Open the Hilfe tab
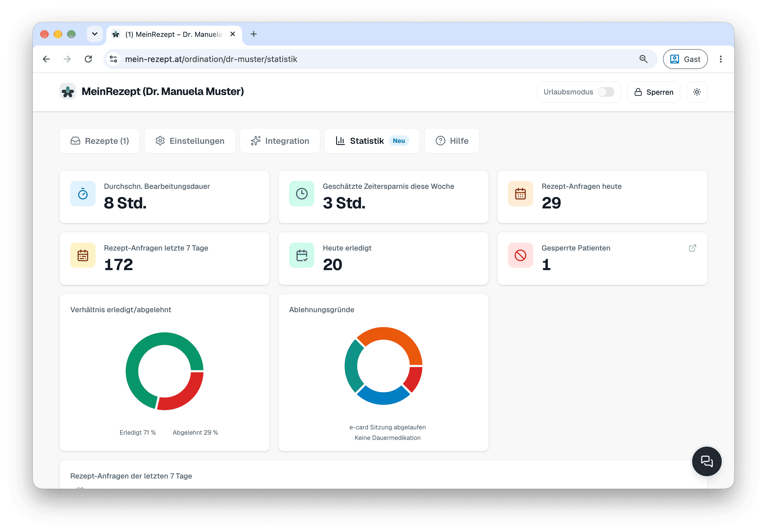Viewport: 767px width, 532px height. 452,141
